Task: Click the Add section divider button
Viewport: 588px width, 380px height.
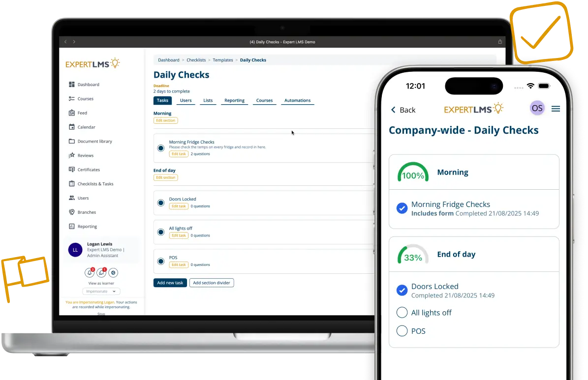Action: (212, 283)
